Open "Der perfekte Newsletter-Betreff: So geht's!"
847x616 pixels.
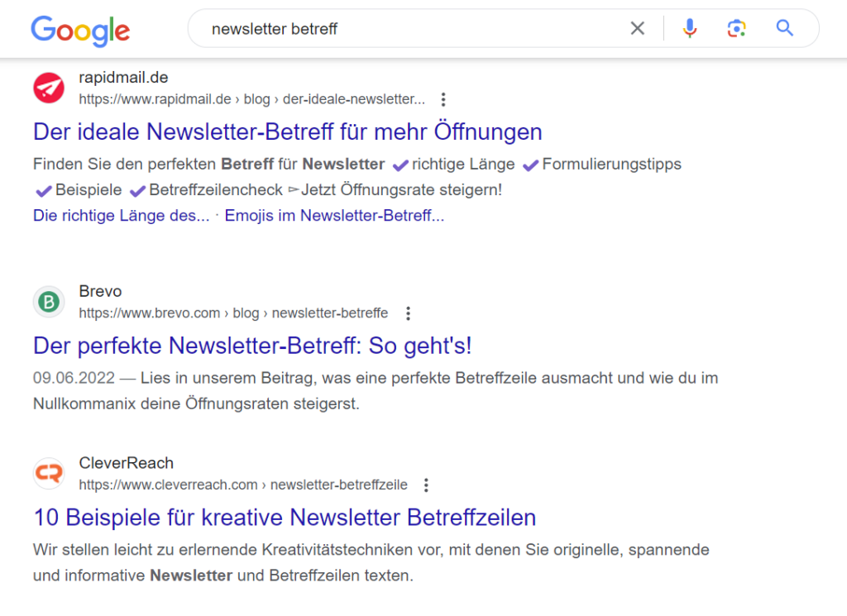pos(252,345)
